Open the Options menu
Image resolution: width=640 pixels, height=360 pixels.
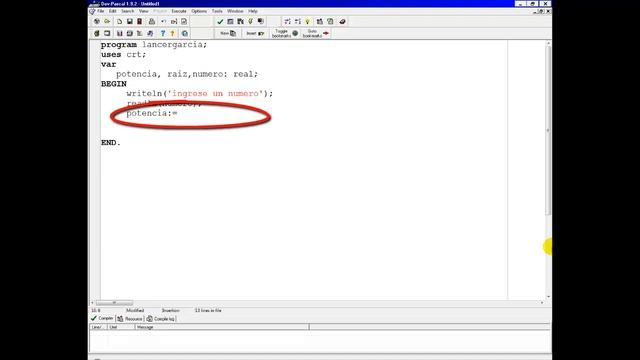(x=199, y=11)
